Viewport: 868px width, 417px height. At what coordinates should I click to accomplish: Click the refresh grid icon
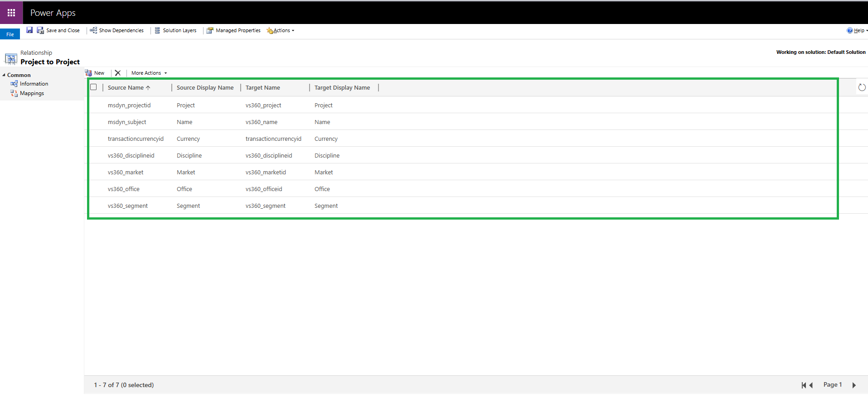[862, 87]
